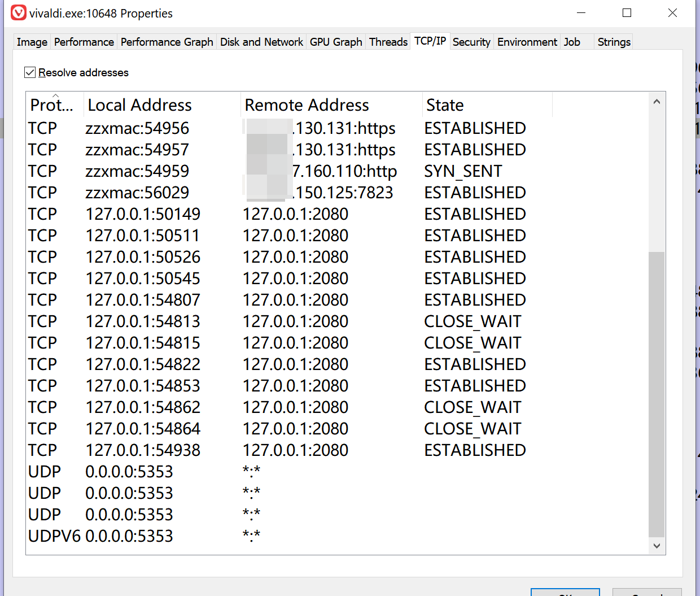700x596 pixels.
Task: Open the Performance Graph tab
Action: tap(167, 42)
